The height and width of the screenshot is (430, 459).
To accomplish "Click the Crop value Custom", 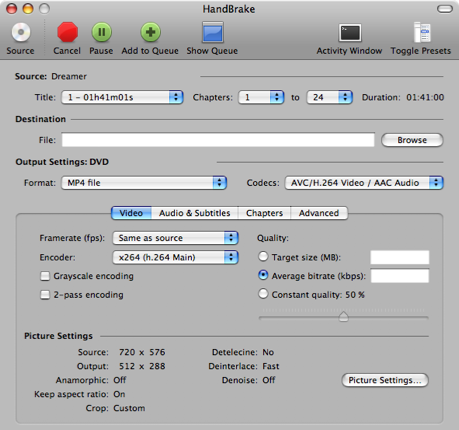I will coord(129,408).
